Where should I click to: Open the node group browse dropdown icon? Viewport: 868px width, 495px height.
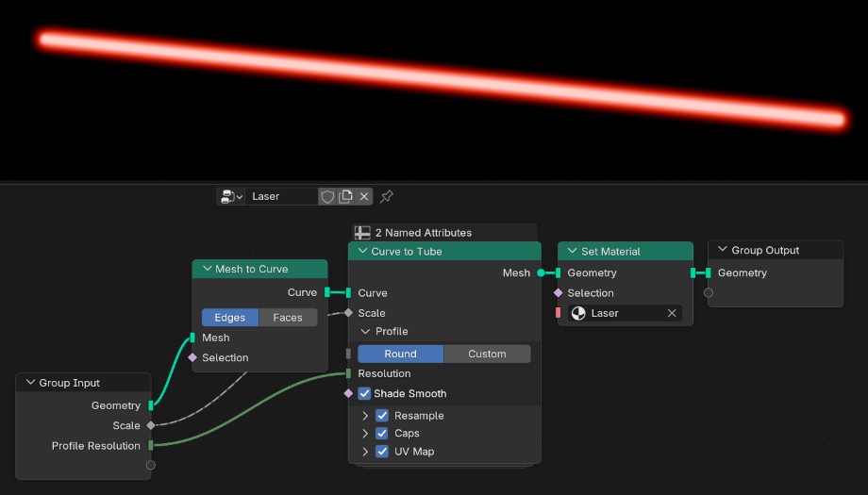tap(231, 196)
